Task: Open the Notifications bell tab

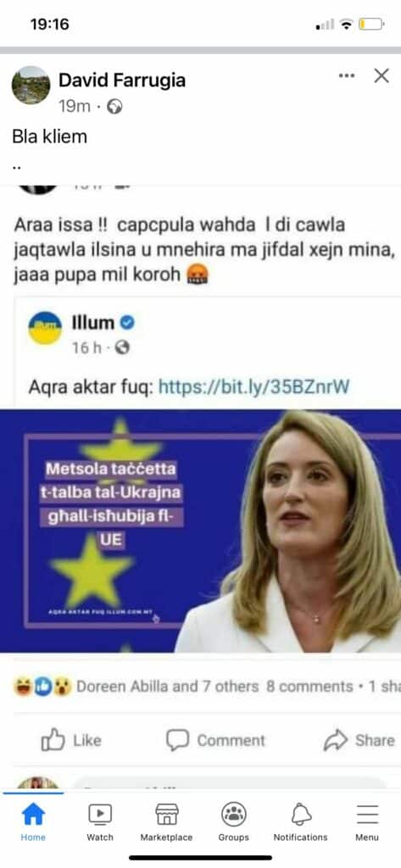Action: coord(301,822)
